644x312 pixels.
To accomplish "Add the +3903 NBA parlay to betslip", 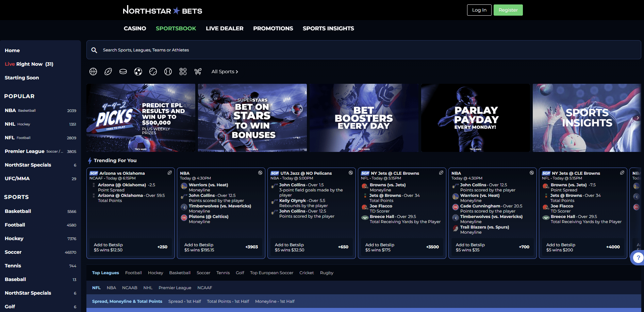I will tap(221, 247).
